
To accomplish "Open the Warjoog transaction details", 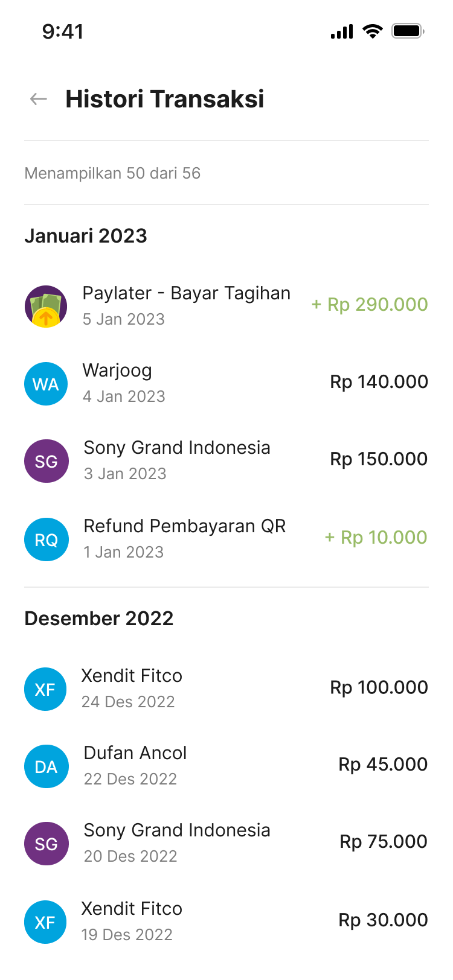I will (x=117, y=371).
